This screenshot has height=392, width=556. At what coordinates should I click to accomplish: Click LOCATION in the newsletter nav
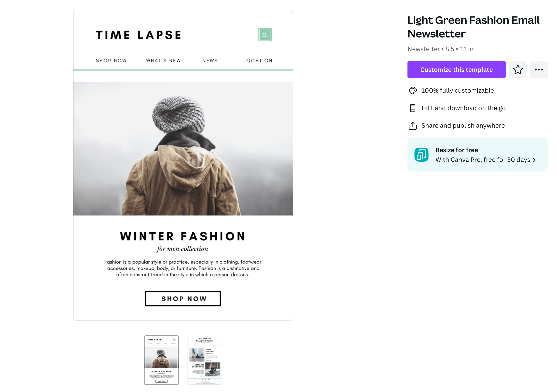tap(258, 60)
